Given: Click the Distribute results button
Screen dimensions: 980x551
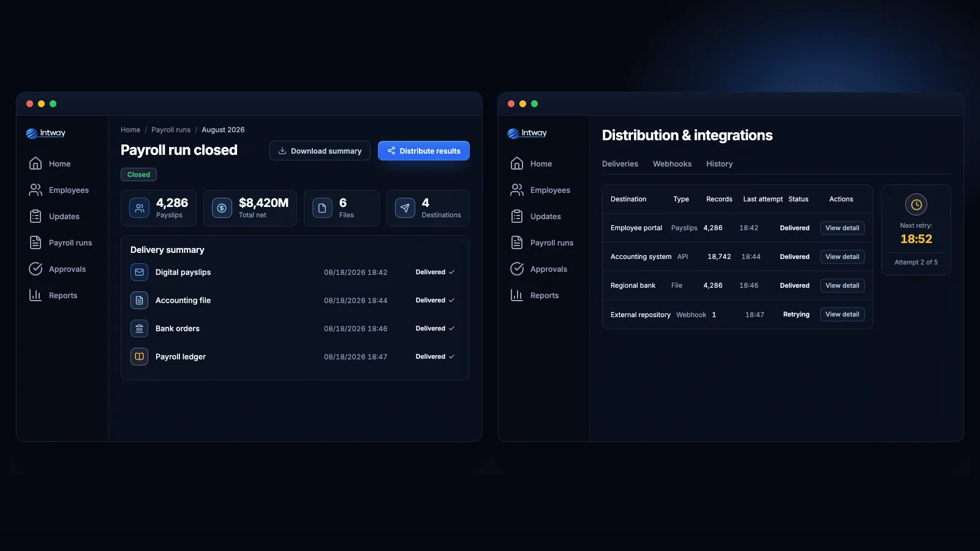Looking at the screenshot, I should pyautogui.click(x=424, y=151).
